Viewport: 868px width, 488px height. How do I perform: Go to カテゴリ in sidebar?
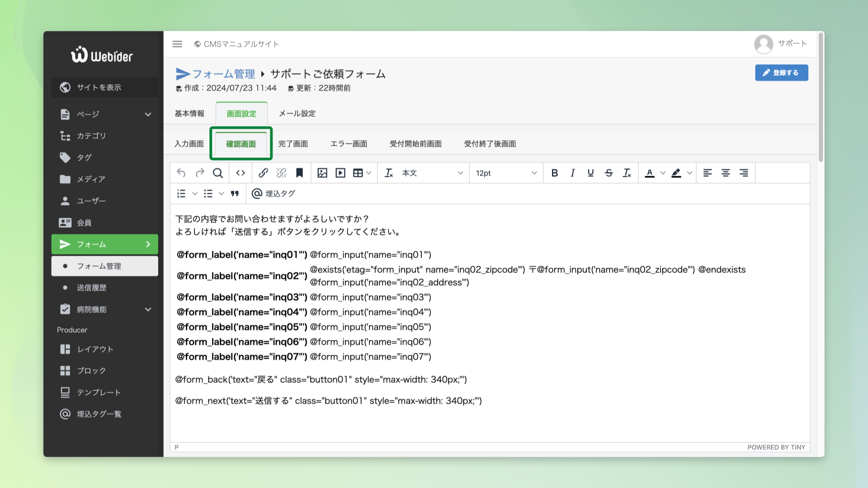point(105,136)
